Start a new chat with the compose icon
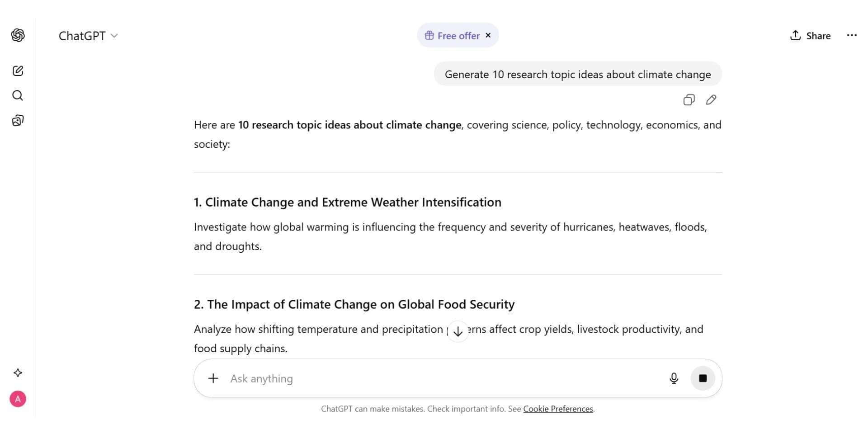This screenshot has width=868, height=434. tap(18, 71)
